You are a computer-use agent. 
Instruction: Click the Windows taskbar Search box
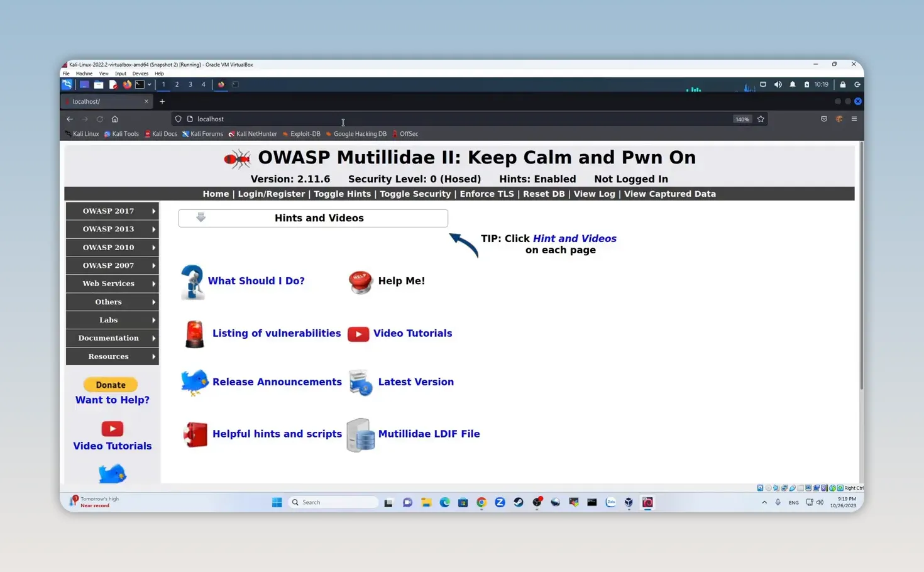tap(333, 502)
